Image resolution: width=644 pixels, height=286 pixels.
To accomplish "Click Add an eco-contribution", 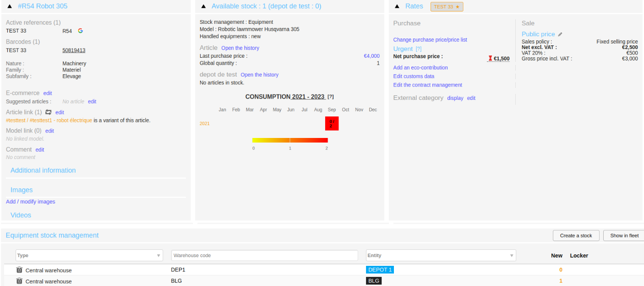I will click(420, 68).
